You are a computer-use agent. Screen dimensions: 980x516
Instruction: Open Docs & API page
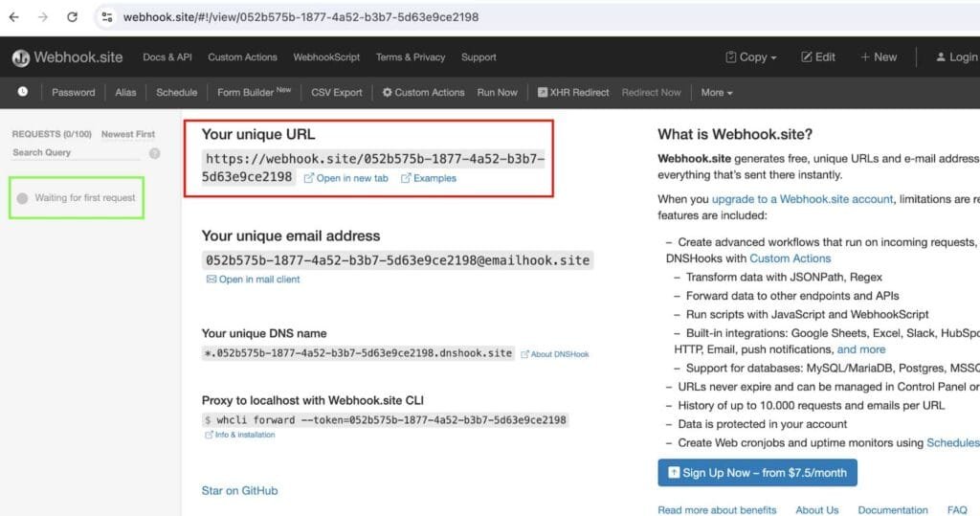pyautogui.click(x=167, y=56)
